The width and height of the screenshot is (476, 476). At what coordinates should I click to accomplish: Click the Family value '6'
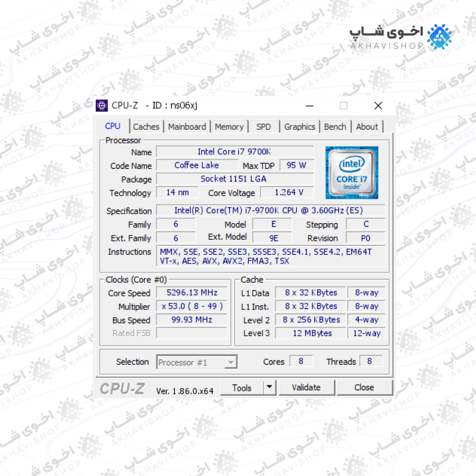tap(176, 224)
